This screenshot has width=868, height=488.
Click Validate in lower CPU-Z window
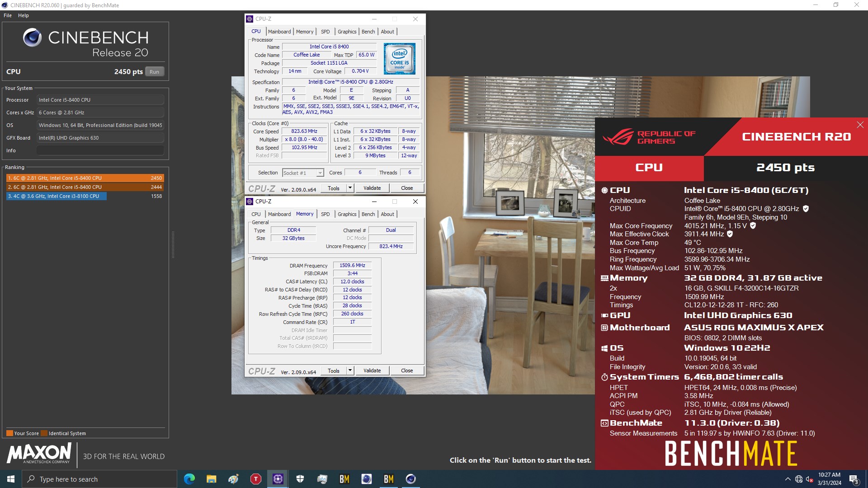point(372,371)
